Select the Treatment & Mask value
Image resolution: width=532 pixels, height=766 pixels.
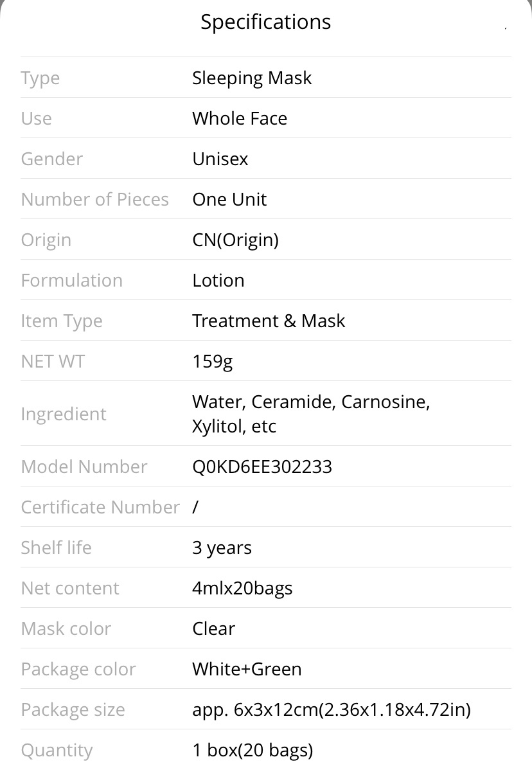269,321
